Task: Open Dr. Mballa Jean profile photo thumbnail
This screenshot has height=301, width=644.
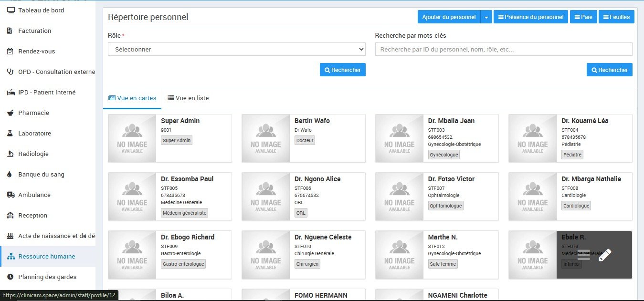Action: [399, 138]
